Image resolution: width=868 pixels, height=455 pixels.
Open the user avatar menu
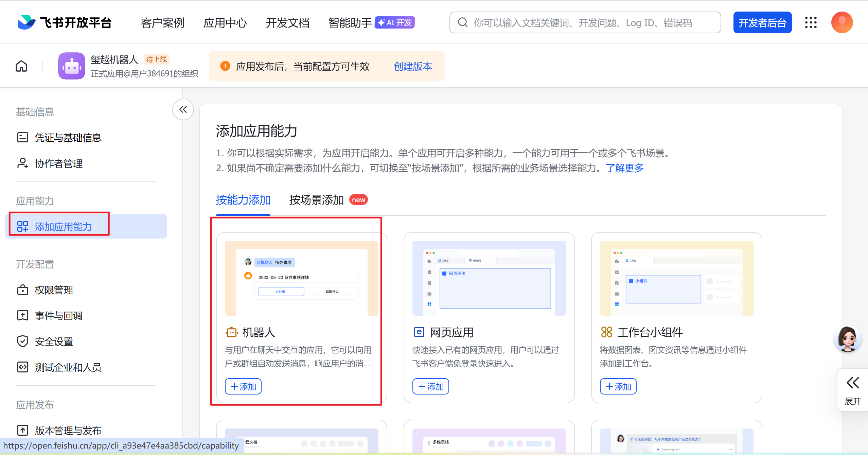coord(842,22)
